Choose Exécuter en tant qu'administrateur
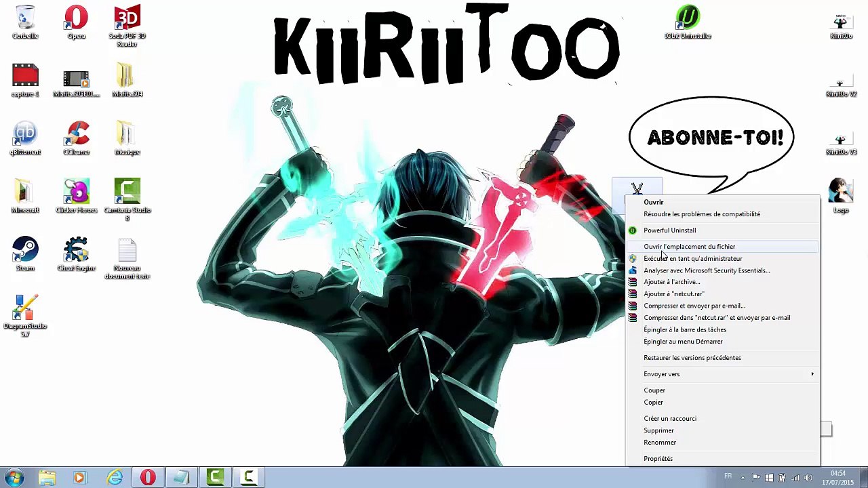Viewport: 868px width, 488px height. [x=722, y=259]
